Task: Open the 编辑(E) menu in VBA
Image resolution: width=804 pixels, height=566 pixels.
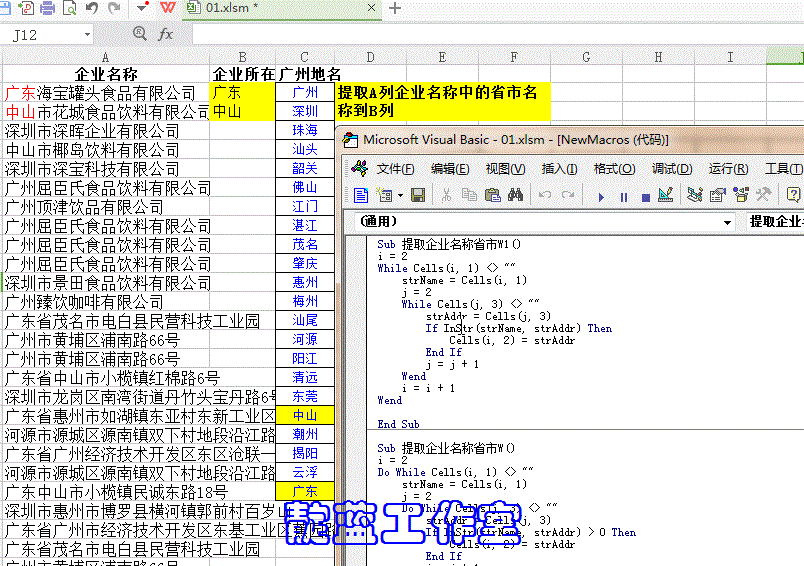Action: (x=450, y=169)
